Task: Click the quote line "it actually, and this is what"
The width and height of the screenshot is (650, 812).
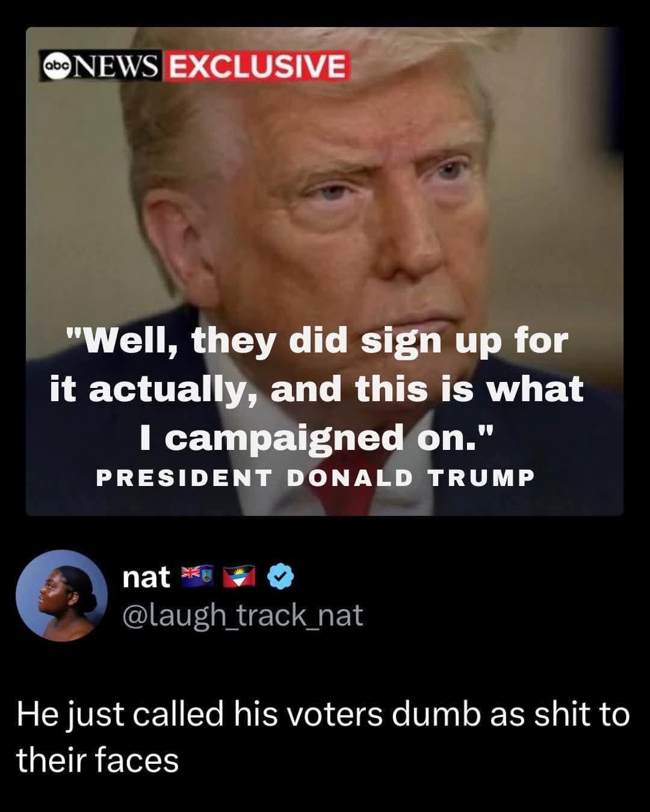Action: (317, 390)
